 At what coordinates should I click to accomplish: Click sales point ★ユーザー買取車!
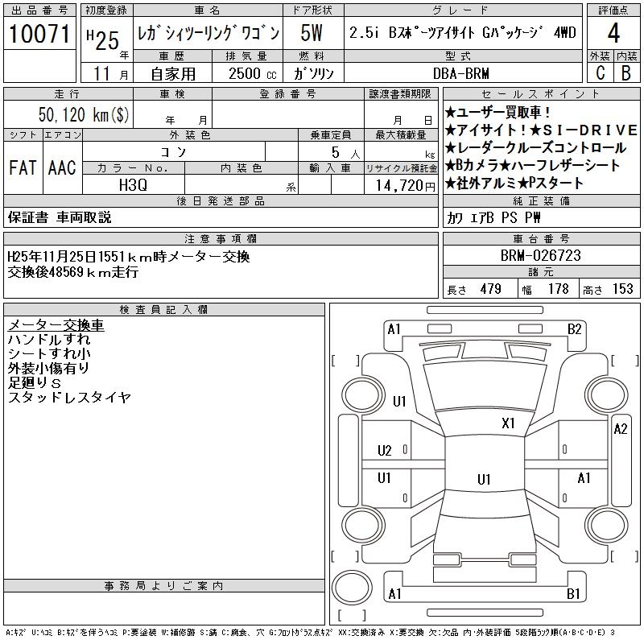tap(497, 112)
